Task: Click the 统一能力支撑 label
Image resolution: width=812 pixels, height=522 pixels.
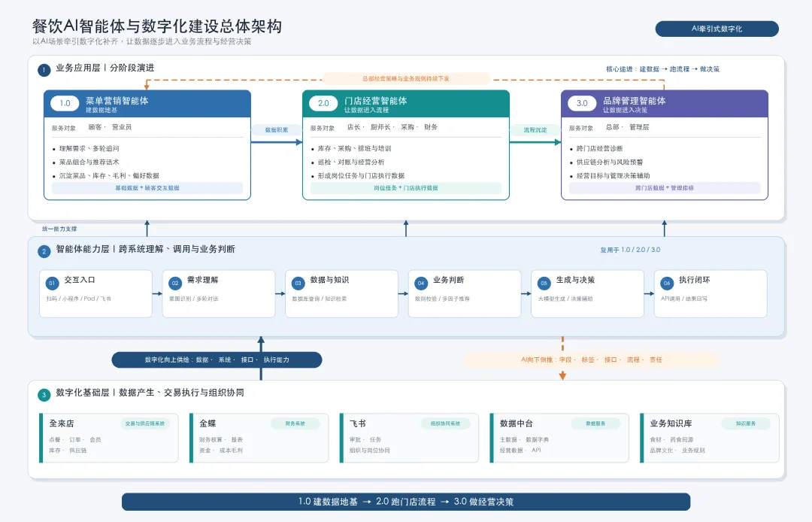Action: coord(59,229)
